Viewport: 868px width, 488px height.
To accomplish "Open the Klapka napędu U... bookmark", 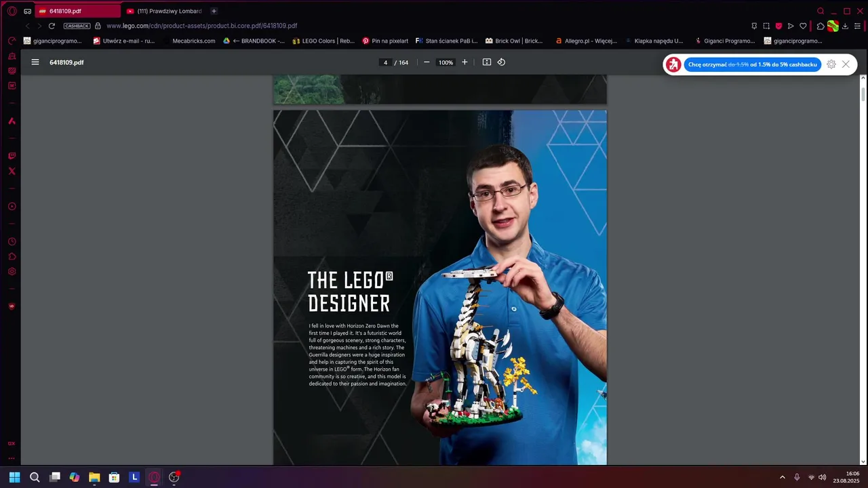I will tap(654, 41).
